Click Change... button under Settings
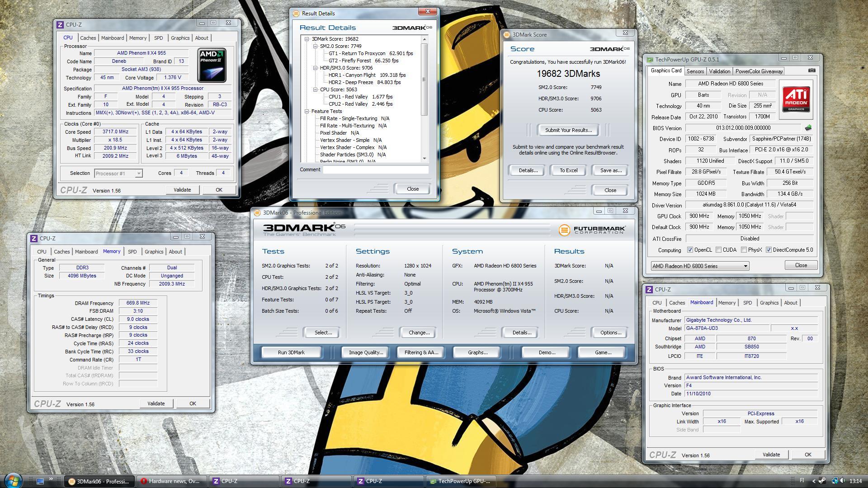This screenshot has width=868, height=488. [419, 333]
